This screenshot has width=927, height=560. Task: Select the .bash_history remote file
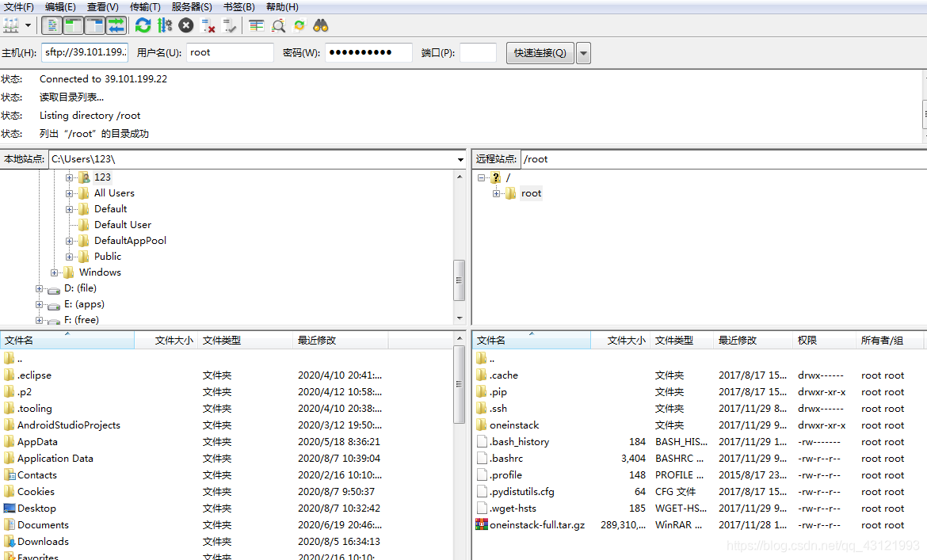pyautogui.click(x=520, y=442)
